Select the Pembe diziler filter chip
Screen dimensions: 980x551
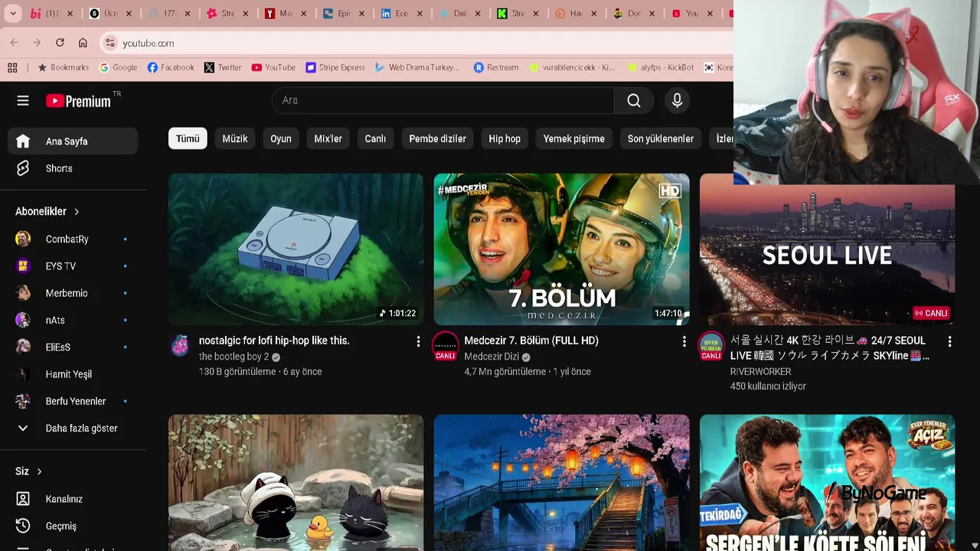(x=437, y=139)
